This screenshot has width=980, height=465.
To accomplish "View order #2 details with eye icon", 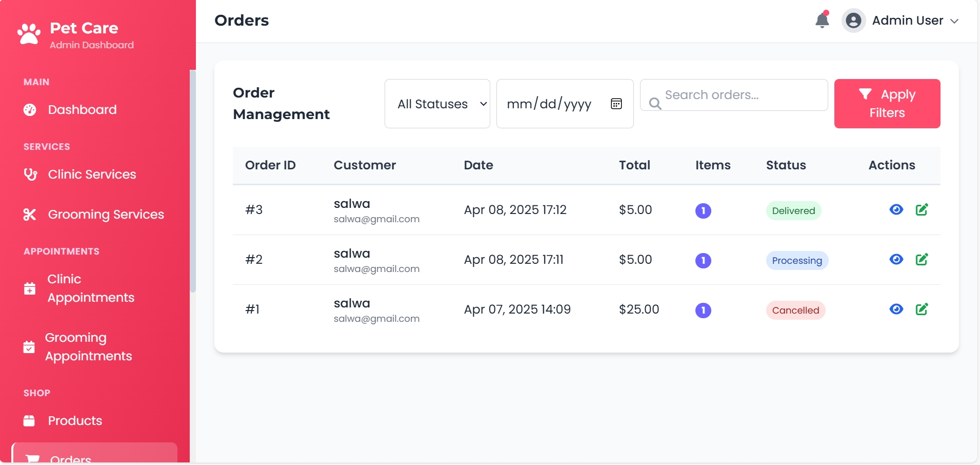I will 896,259.
